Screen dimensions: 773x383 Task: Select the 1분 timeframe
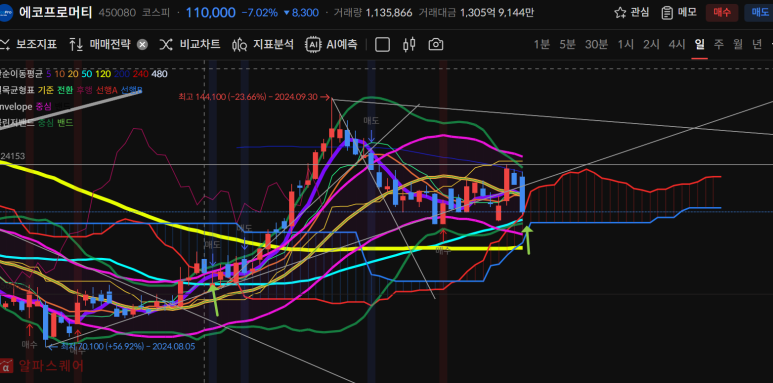(x=541, y=44)
